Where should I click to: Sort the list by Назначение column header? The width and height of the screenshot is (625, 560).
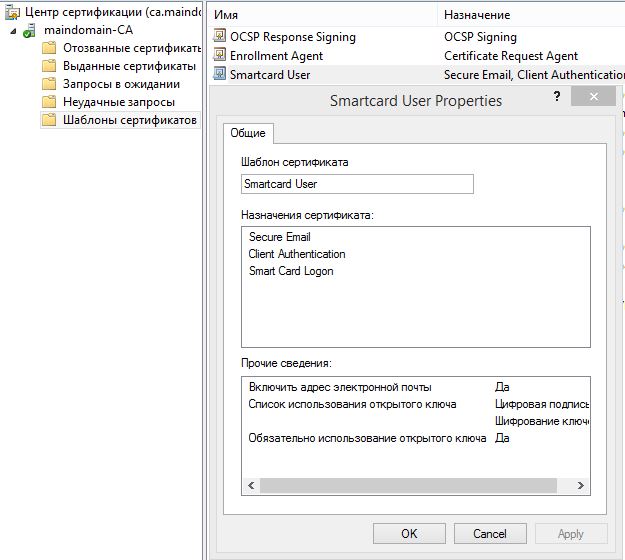[x=530, y=14]
